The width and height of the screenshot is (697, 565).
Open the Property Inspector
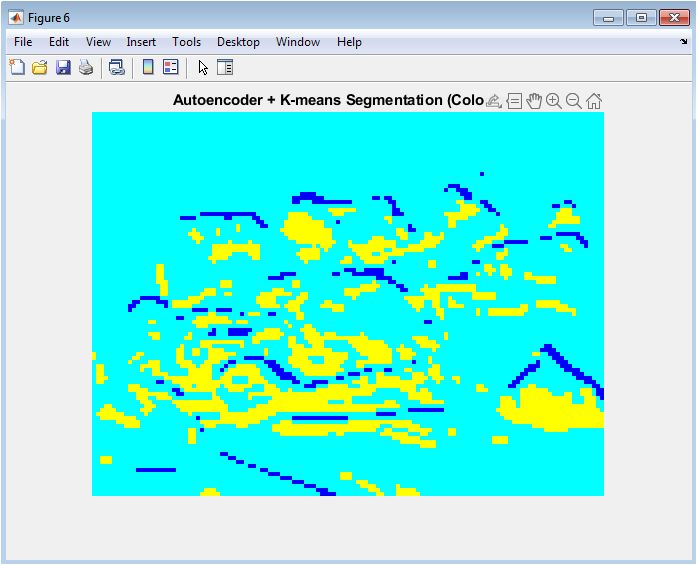[225, 67]
